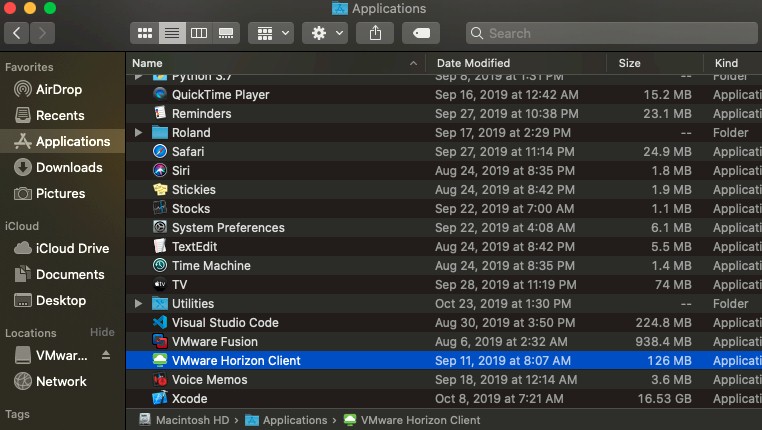The image size is (762, 430).
Task: Click VMware Horizon Client in path bar
Action: coord(412,420)
